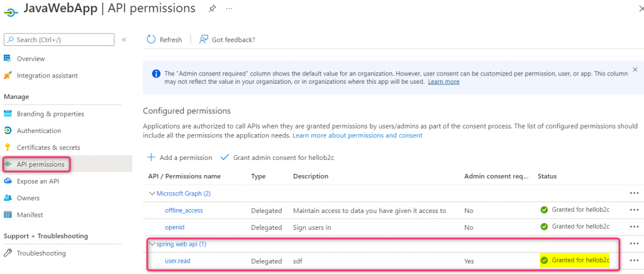Open the more options ellipsis beside the title
Viewport: 644px width, 274px height.
point(229,8)
